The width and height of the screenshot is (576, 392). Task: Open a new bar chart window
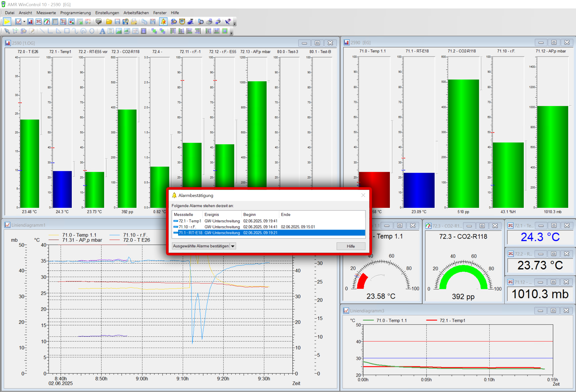(x=30, y=22)
